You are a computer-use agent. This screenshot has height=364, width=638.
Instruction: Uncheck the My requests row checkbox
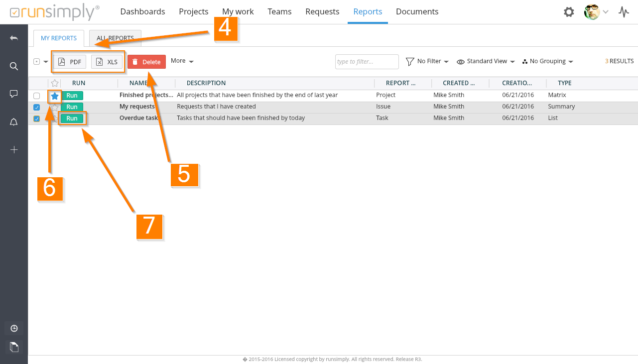(36, 107)
